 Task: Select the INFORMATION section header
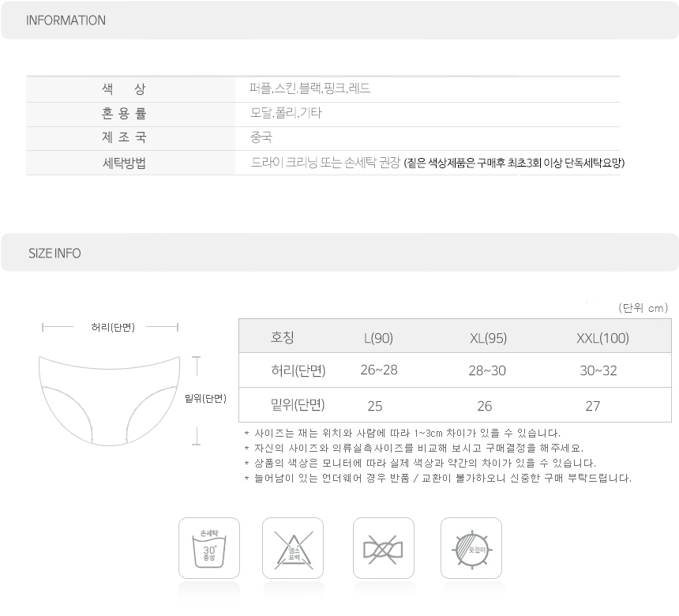pos(66,21)
